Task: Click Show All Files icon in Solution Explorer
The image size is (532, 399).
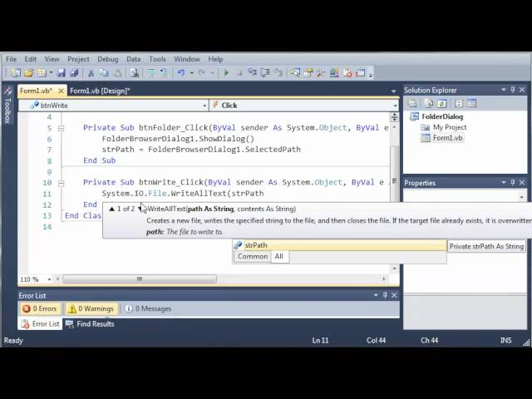Action: [x=430, y=104]
